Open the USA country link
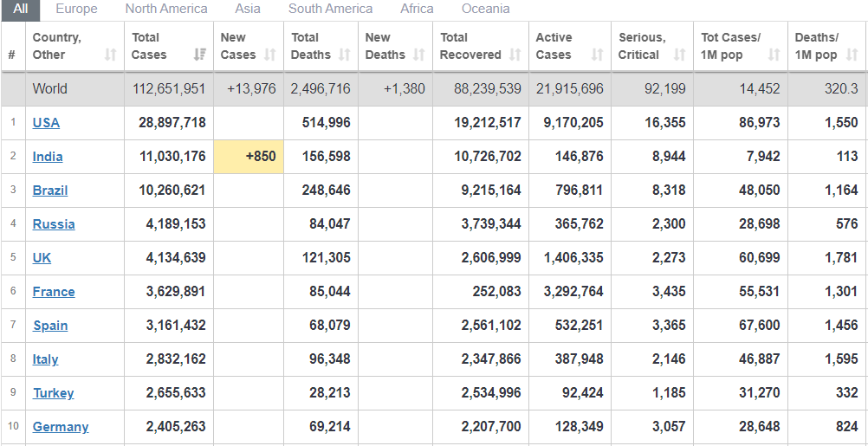 click(x=46, y=123)
